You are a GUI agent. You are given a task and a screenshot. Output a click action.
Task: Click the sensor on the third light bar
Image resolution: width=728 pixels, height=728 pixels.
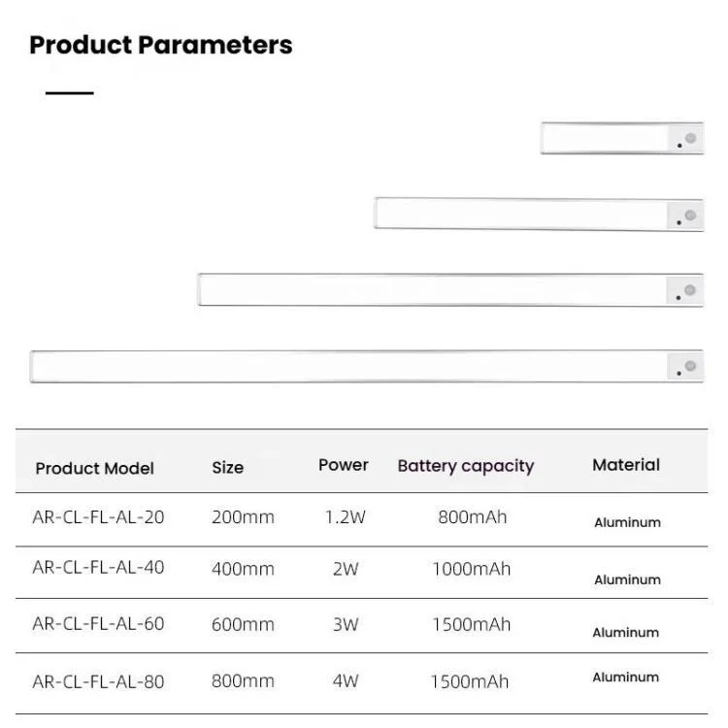[x=690, y=290]
